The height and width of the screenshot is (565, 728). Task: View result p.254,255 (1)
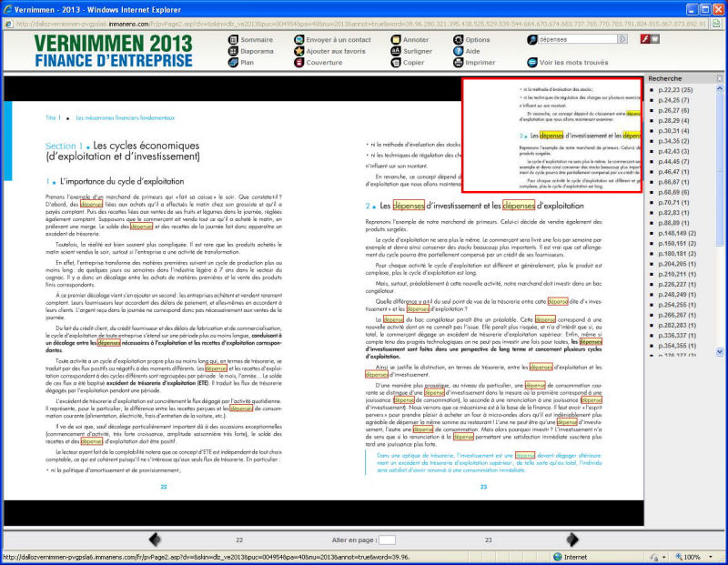point(677,305)
